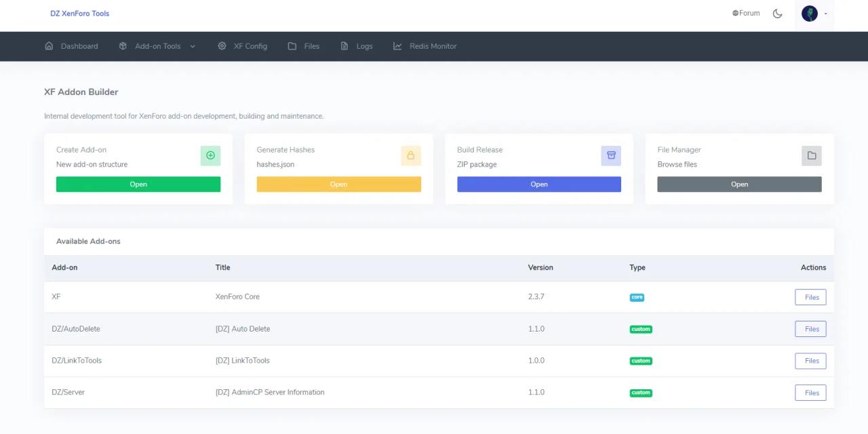Open the XF Config page
This screenshot has height=434, width=868.
pos(243,46)
